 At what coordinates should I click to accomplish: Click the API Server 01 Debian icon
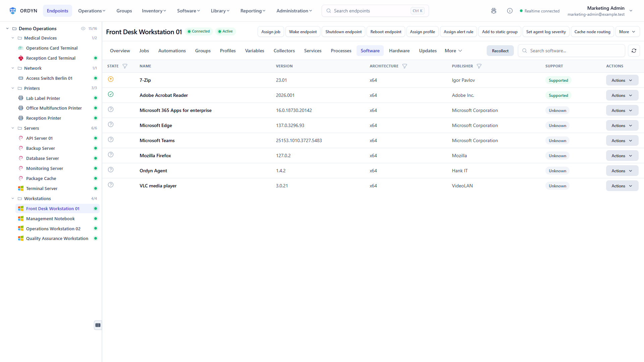click(x=21, y=138)
